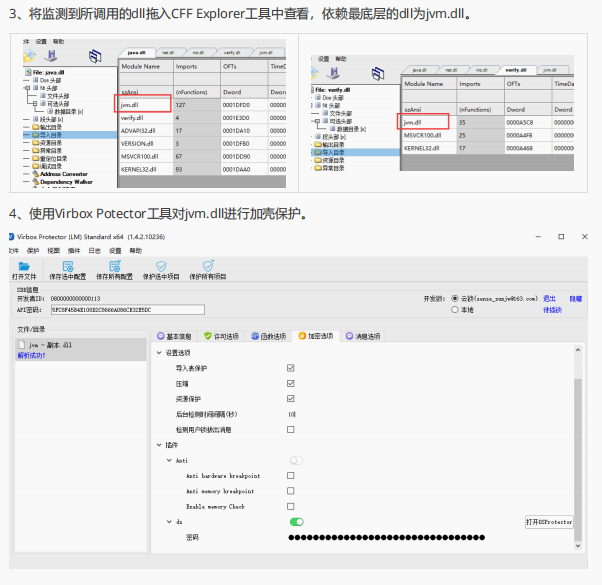Click the Dependency Walker tool icon in the tree
This screenshot has height=585, width=602.
point(36,182)
